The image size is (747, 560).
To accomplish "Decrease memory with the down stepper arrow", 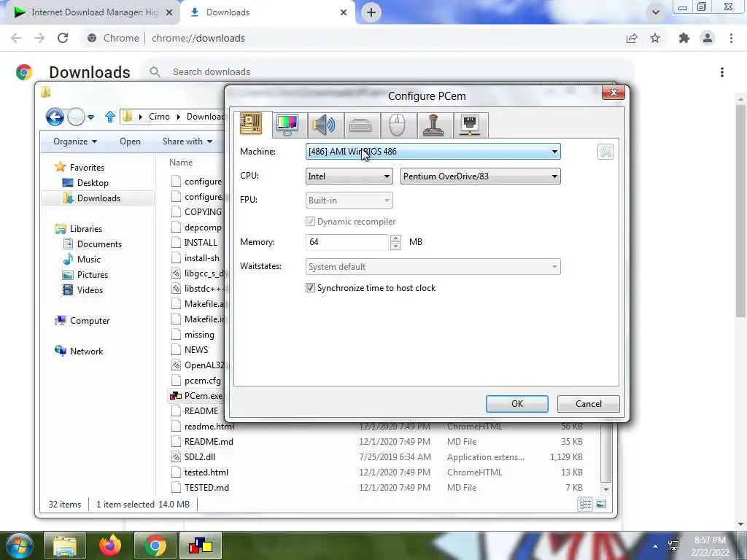I will pyautogui.click(x=395, y=246).
